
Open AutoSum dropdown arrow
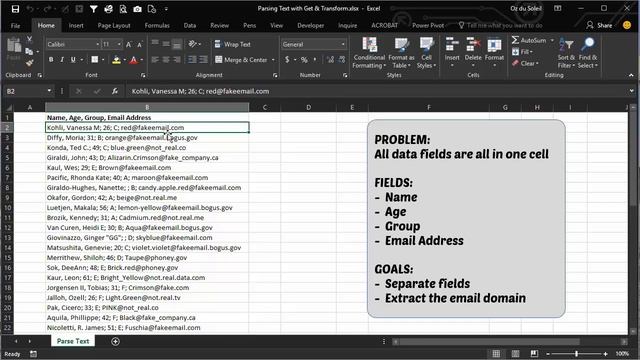tap(552, 40)
